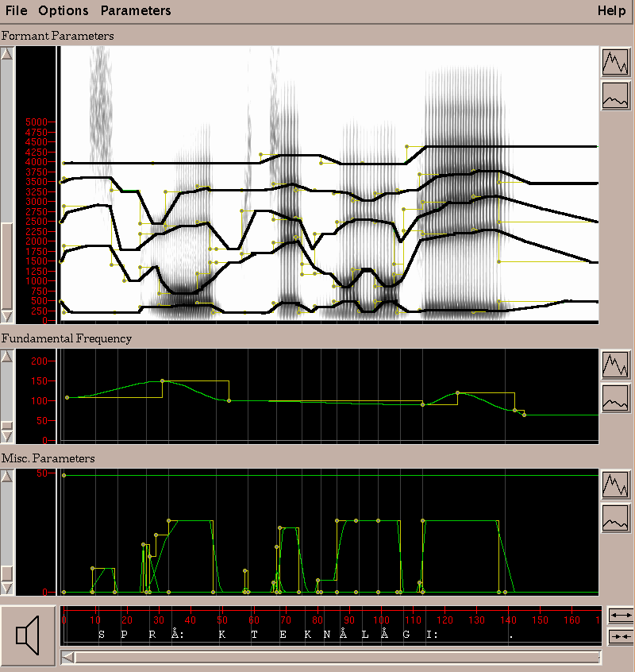This screenshot has height=672, width=635.
Task: Open the Help menu
Action: 611,11
